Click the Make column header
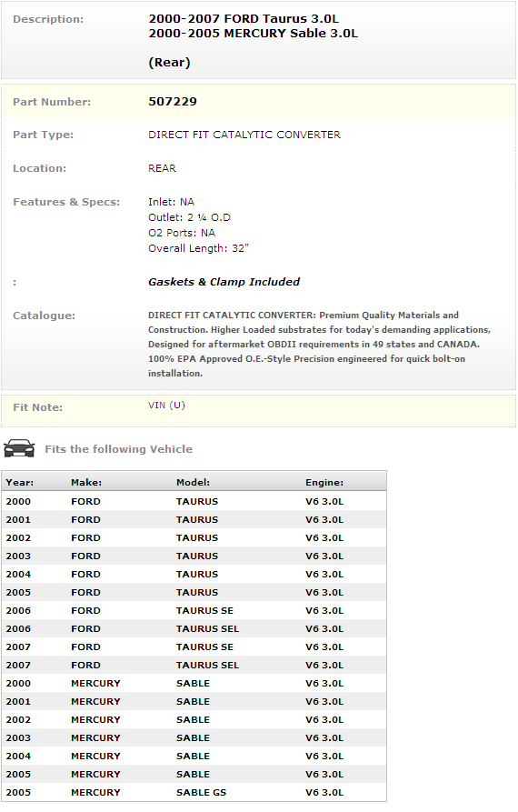 [86, 482]
